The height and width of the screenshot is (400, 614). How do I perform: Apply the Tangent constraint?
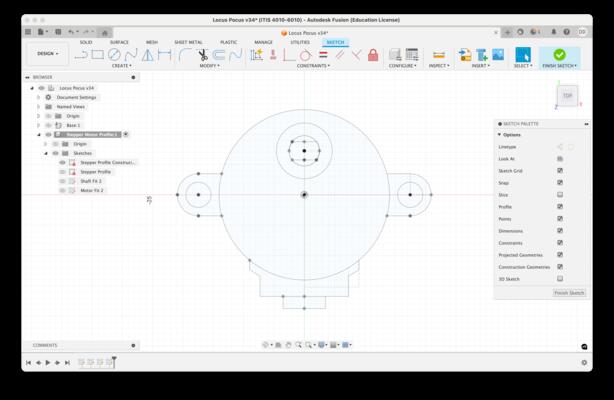[x=305, y=55]
